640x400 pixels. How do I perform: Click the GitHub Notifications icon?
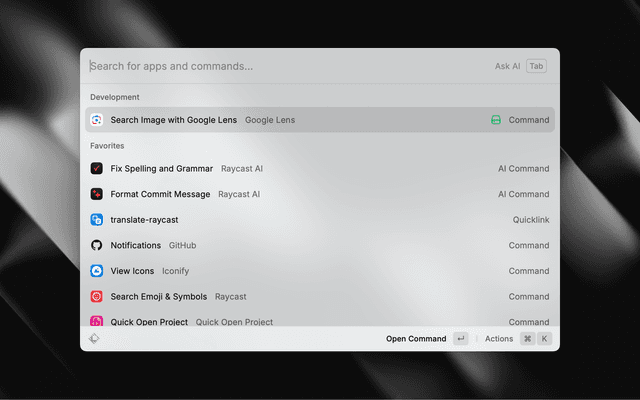97,245
